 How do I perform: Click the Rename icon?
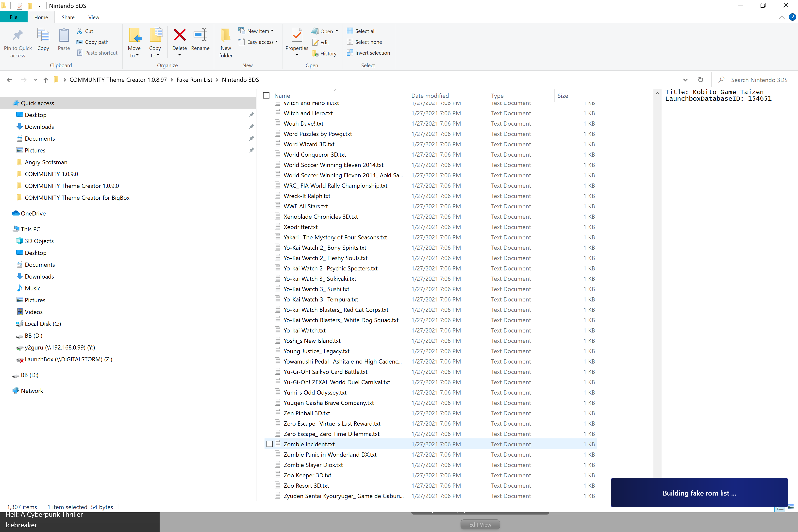pyautogui.click(x=200, y=35)
